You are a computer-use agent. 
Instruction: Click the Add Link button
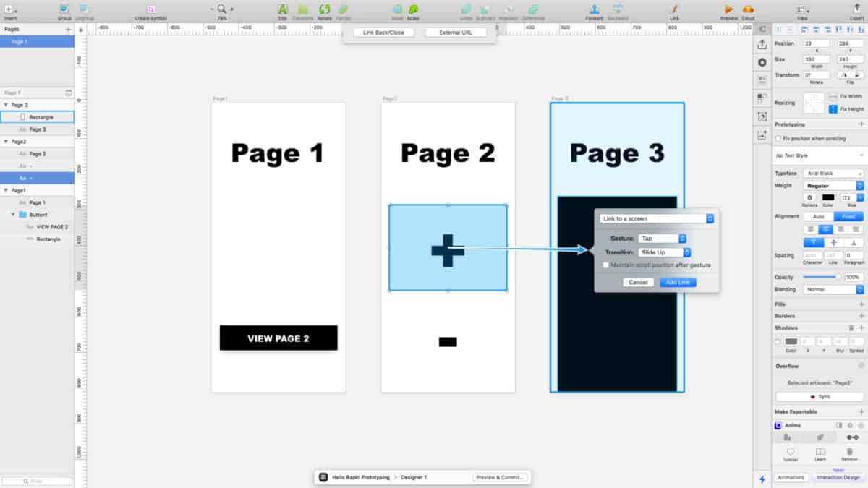(678, 282)
